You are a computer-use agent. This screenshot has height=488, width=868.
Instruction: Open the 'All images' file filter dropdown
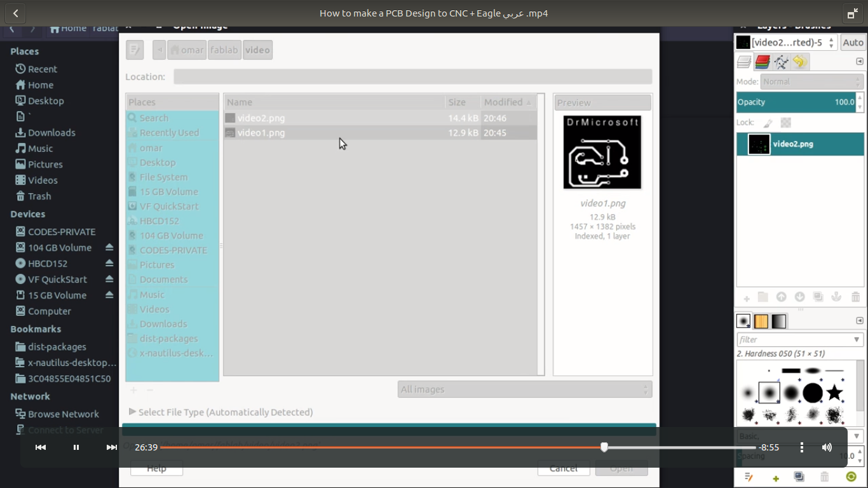[525, 389]
